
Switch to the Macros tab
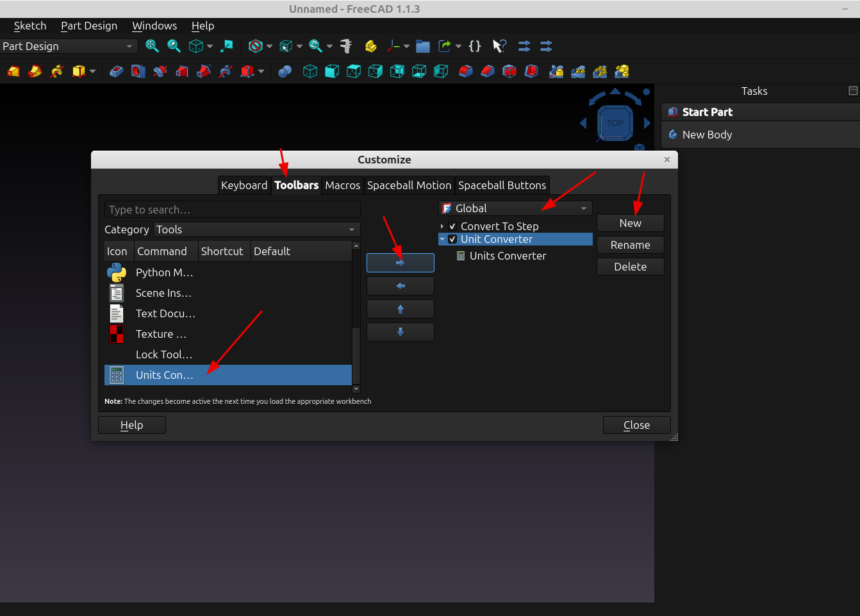click(x=343, y=185)
